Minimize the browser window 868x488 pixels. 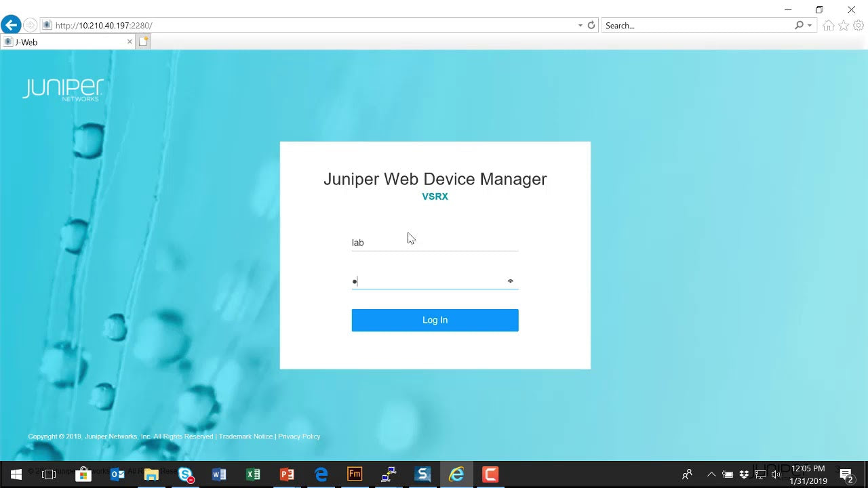[788, 9]
